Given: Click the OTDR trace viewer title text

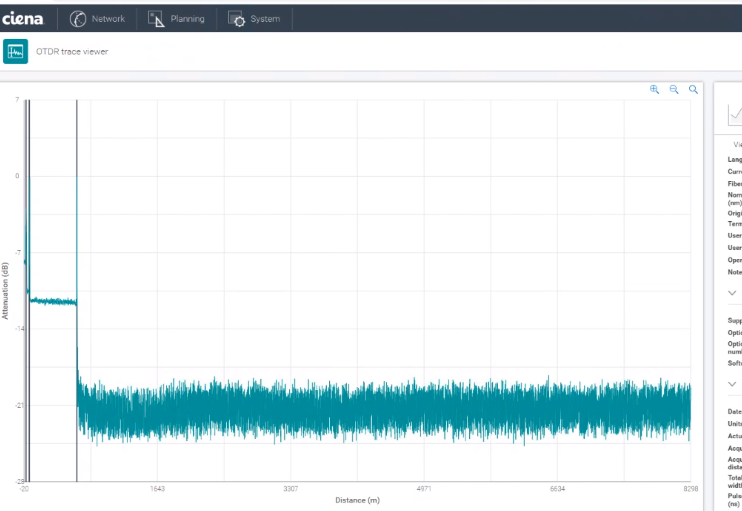Looking at the screenshot, I should coord(72,52).
